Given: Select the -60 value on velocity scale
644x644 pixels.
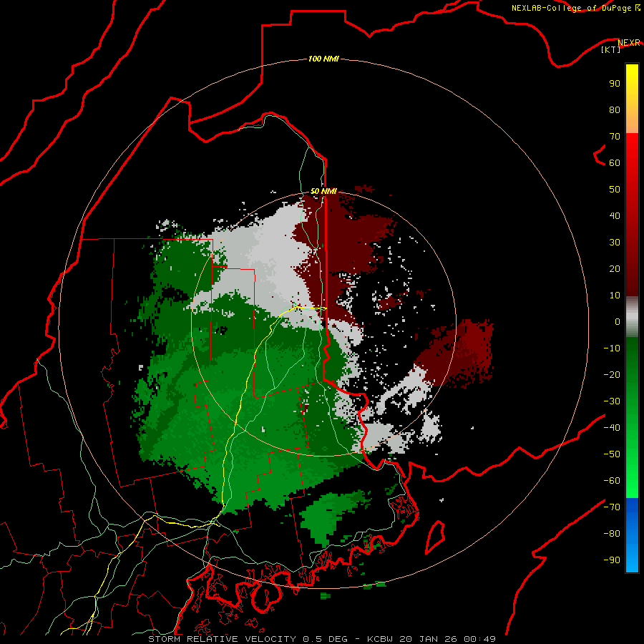Looking at the screenshot, I should click(612, 481).
